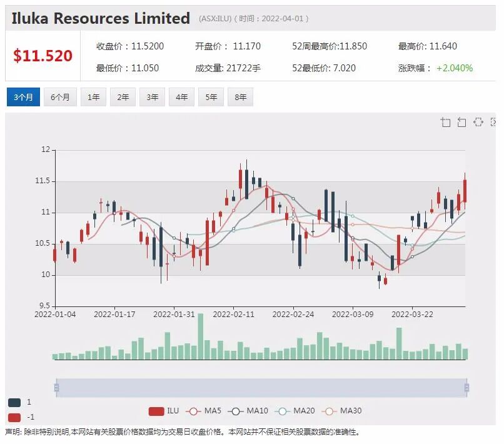The image size is (504, 444).
Task: Click the tallest volume bar after 2022-01-31
Action: click(x=201, y=336)
